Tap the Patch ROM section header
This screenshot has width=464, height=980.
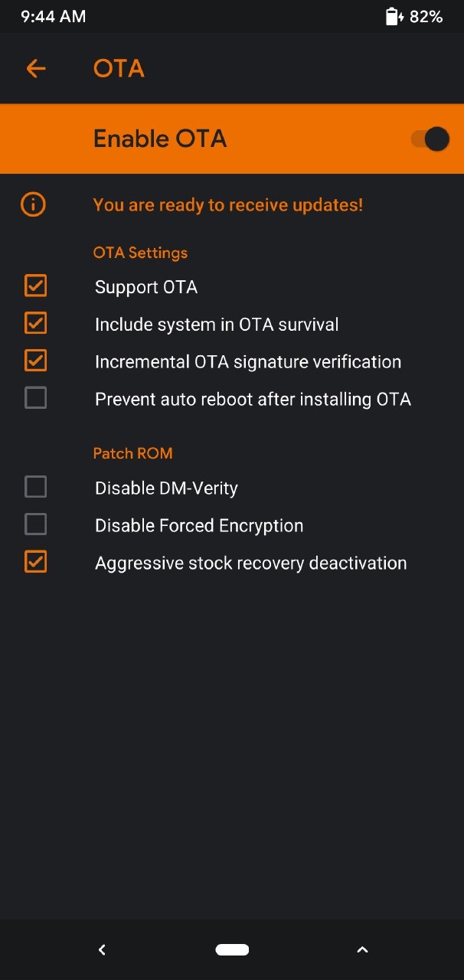pyautogui.click(x=132, y=453)
